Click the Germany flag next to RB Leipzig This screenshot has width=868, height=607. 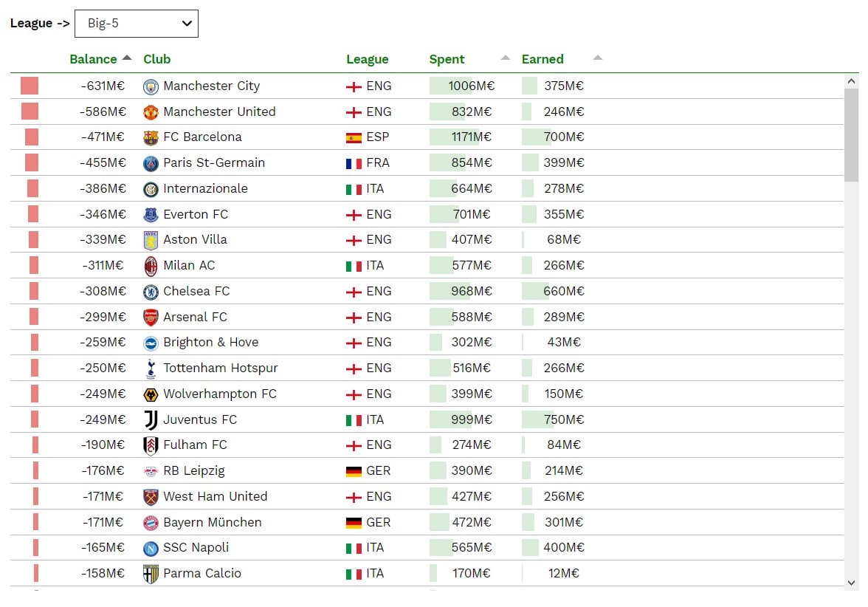354,471
